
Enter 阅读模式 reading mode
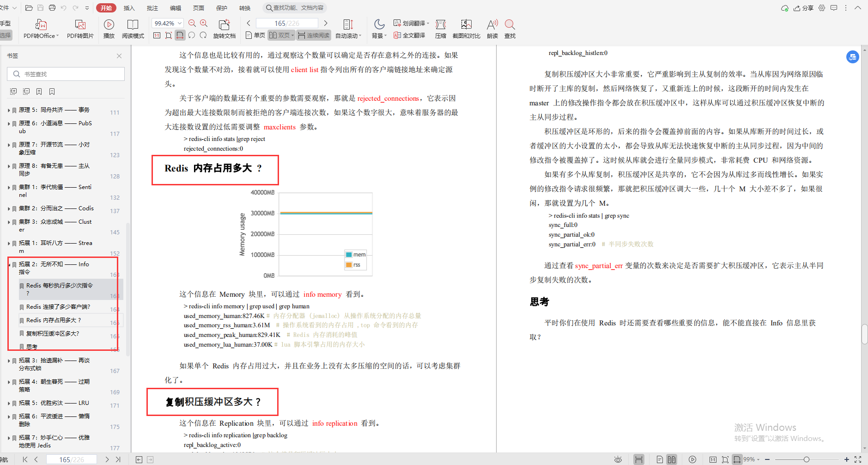pos(133,29)
